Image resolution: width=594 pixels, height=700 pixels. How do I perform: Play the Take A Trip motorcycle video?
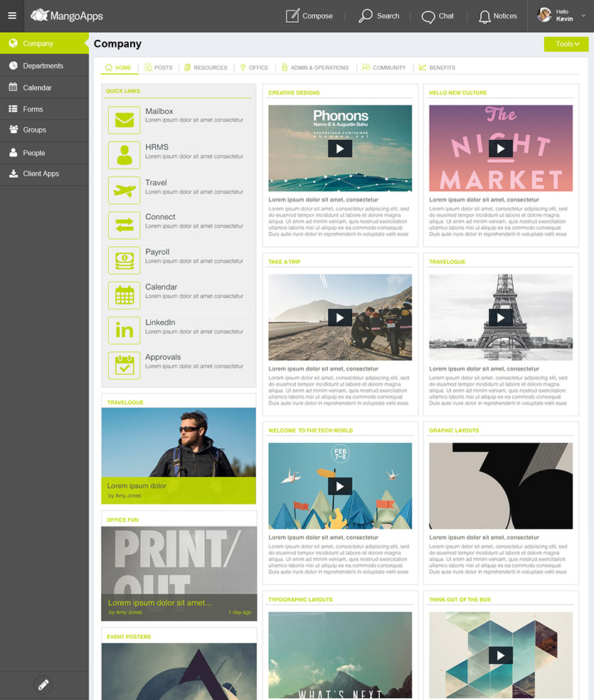340,317
